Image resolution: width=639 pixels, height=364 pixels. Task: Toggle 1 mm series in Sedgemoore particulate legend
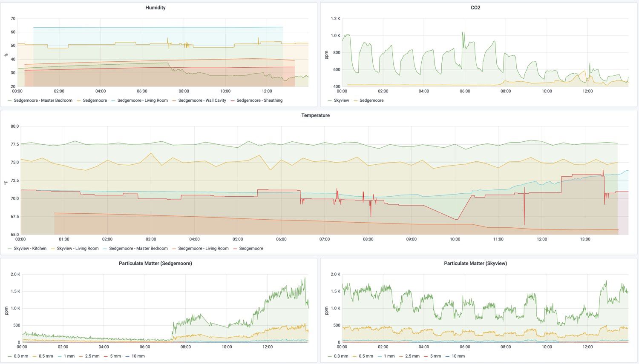(x=69, y=356)
